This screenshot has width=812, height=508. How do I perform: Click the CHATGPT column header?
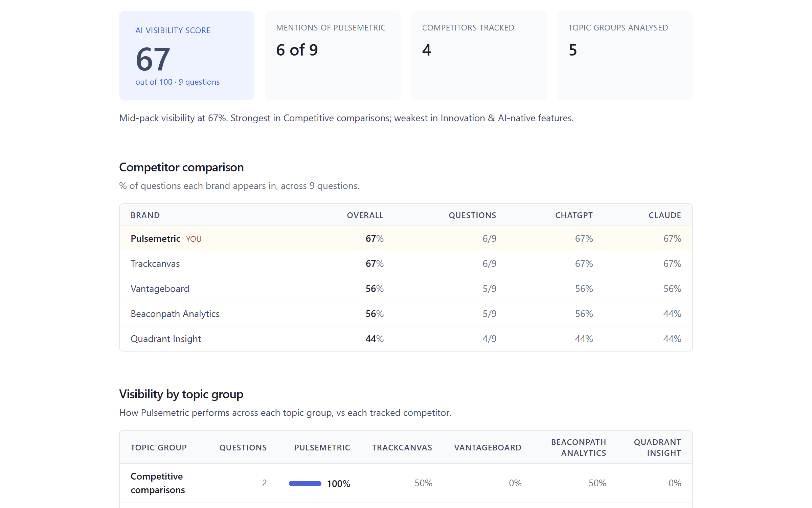tap(574, 215)
